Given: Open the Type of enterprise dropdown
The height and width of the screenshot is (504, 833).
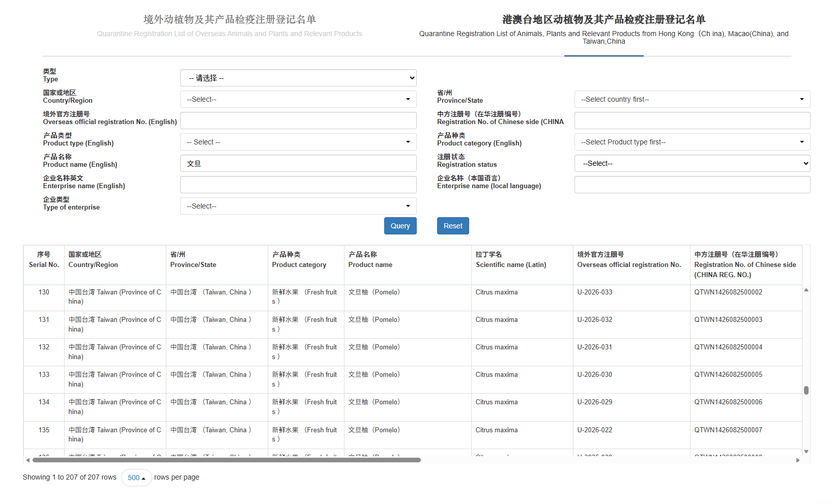Looking at the screenshot, I should click(x=298, y=206).
